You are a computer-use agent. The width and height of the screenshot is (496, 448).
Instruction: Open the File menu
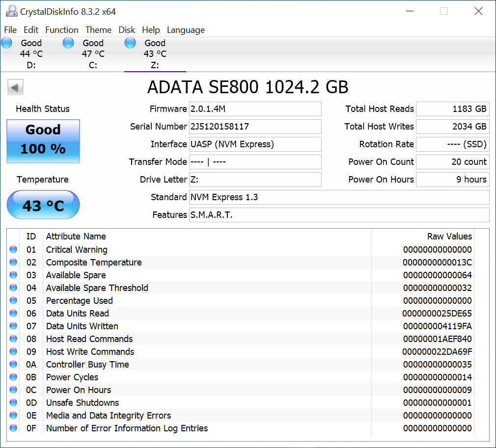(x=10, y=30)
